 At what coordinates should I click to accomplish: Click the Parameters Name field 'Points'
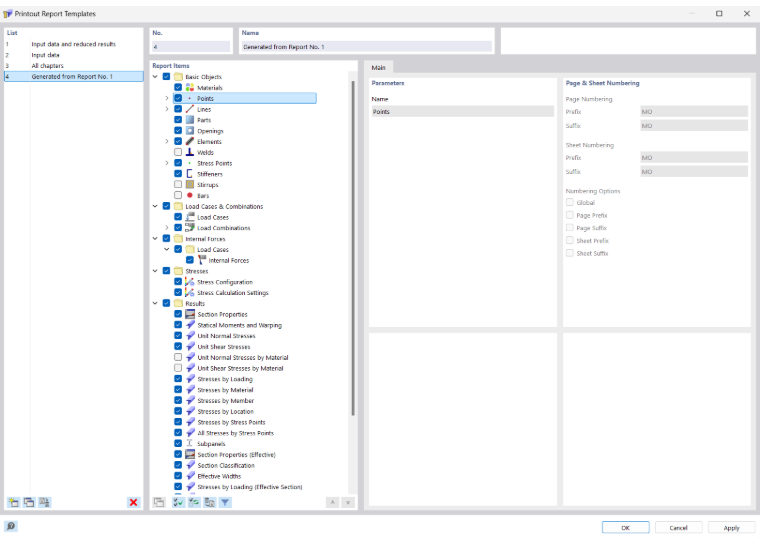click(x=462, y=112)
